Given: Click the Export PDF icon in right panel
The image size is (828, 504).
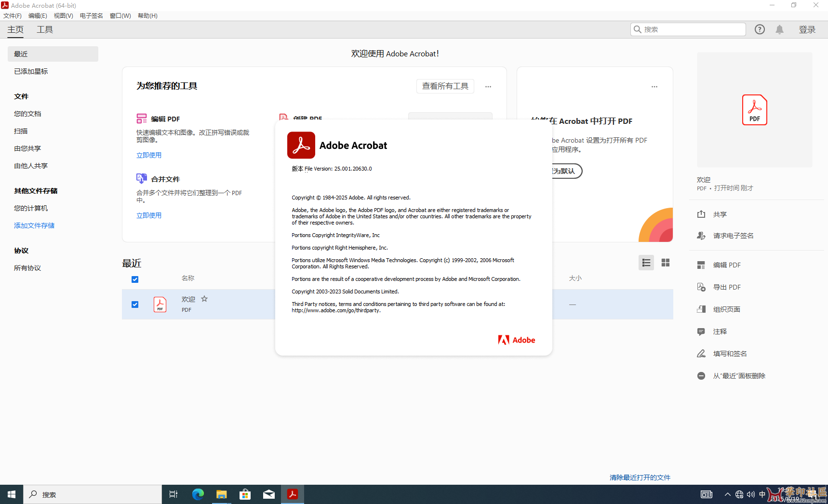Looking at the screenshot, I should (701, 287).
